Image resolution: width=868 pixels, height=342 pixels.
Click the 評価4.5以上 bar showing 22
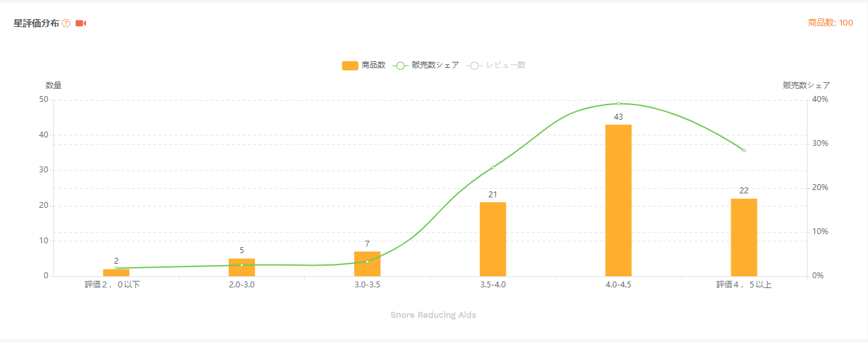click(744, 237)
